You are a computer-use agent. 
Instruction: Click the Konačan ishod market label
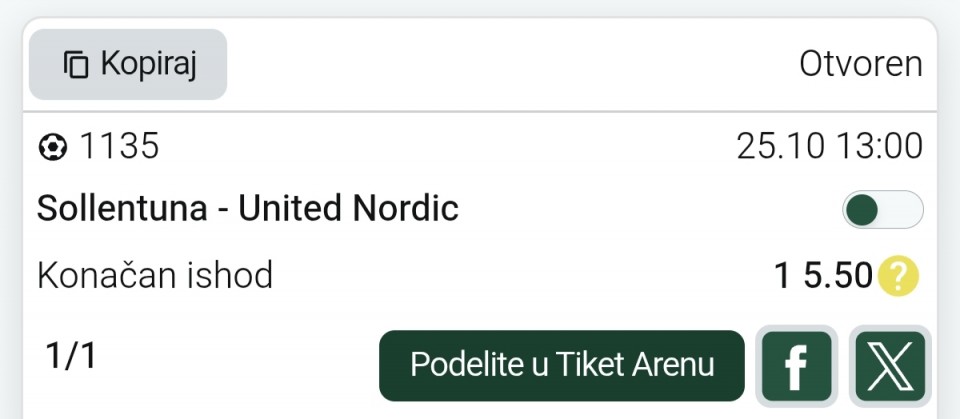pos(155,275)
